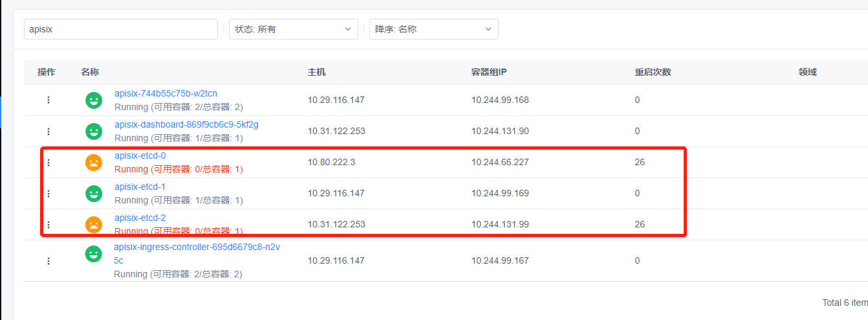Viewport: 868px width, 320px height.
Task: Open pod apisix-ingress-controller-695d6679c8-n2v5c
Action: tap(197, 253)
